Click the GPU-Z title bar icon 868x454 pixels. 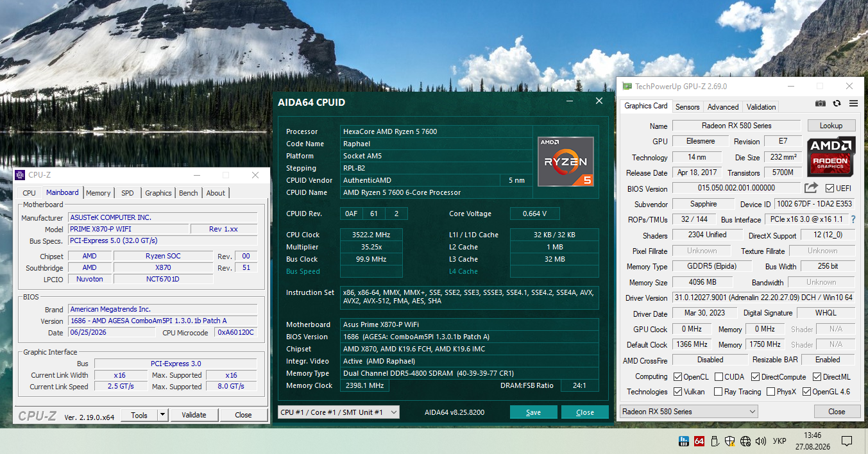(x=626, y=87)
